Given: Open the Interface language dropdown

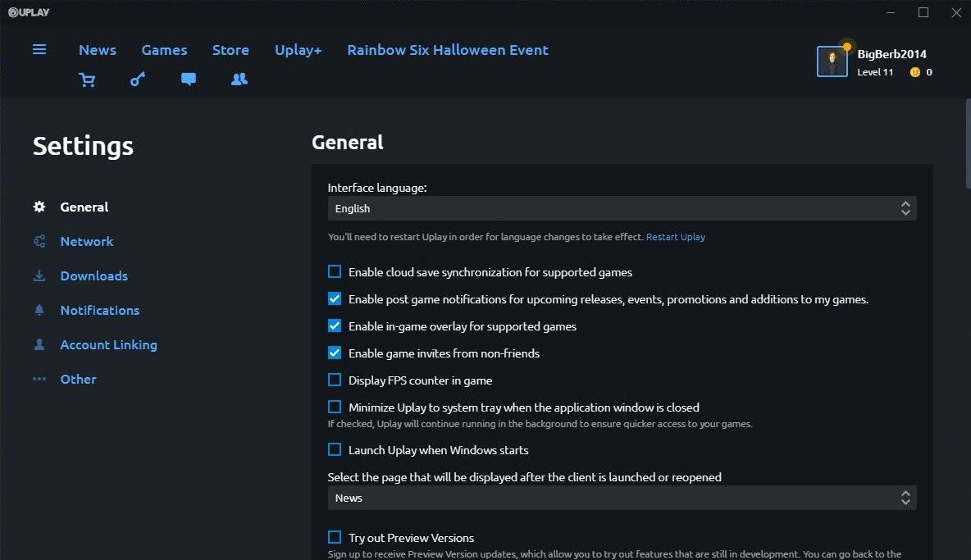Looking at the screenshot, I should tap(622, 208).
